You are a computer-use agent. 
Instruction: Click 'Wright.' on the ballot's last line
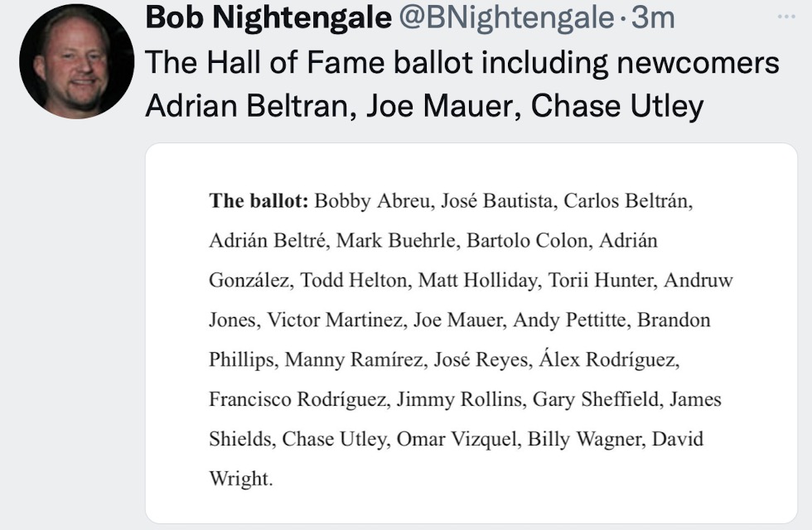pyautogui.click(x=241, y=479)
